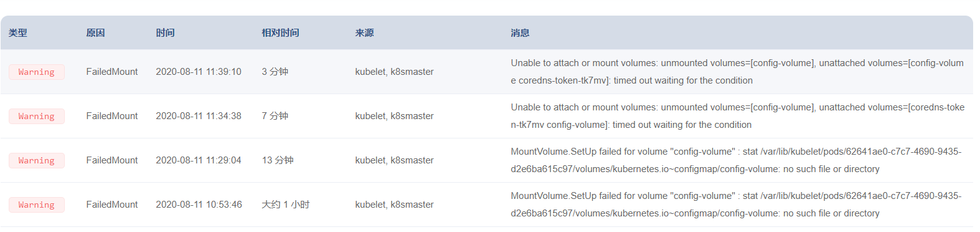Image resolution: width=980 pixels, height=232 pixels.
Task: Click the first Unable to attach message
Action: (x=737, y=72)
